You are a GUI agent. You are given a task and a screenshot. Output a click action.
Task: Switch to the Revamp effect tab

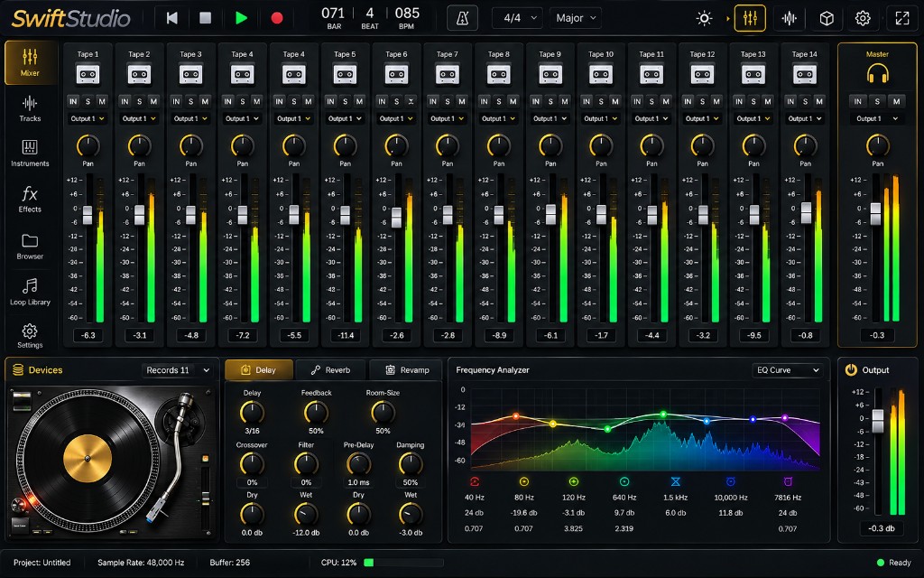tap(407, 369)
